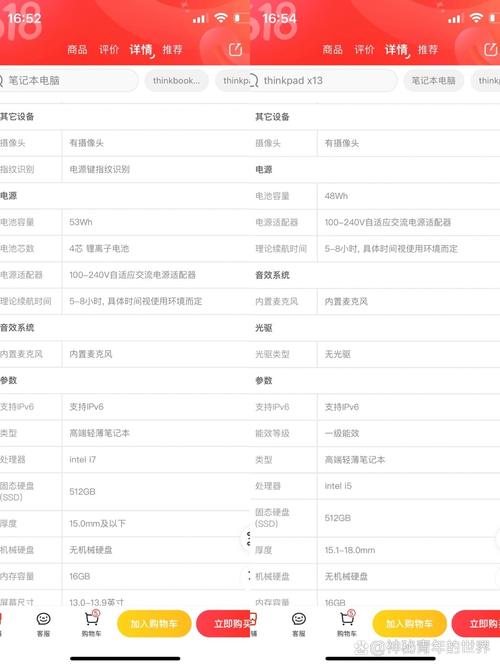500x666 pixels.
Task: Tap the 无光驱 optical drive value
Action: click(x=337, y=354)
